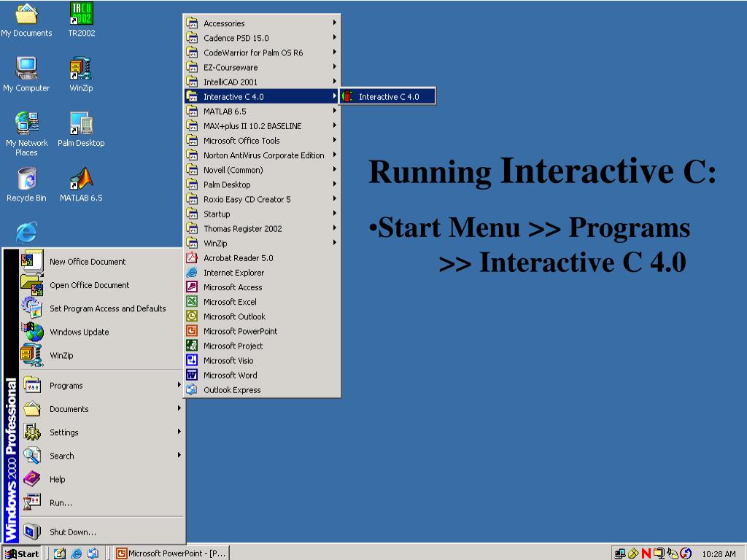747x560 pixels.
Task: Open the EZ-Courseware program group
Action: [x=262, y=67]
